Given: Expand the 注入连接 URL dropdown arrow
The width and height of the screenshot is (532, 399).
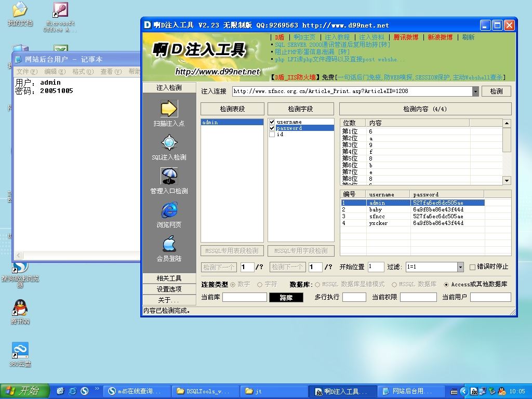Looking at the screenshot, I should [475, 91].
